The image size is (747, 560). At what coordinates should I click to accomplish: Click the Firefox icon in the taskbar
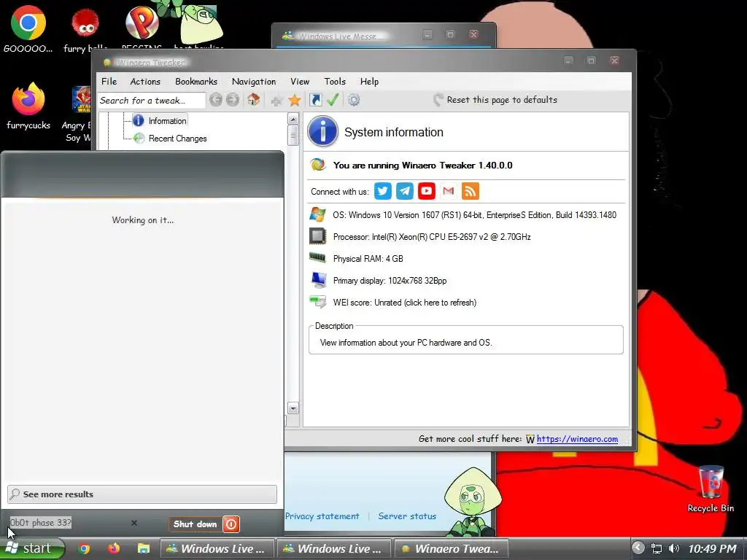113,548
